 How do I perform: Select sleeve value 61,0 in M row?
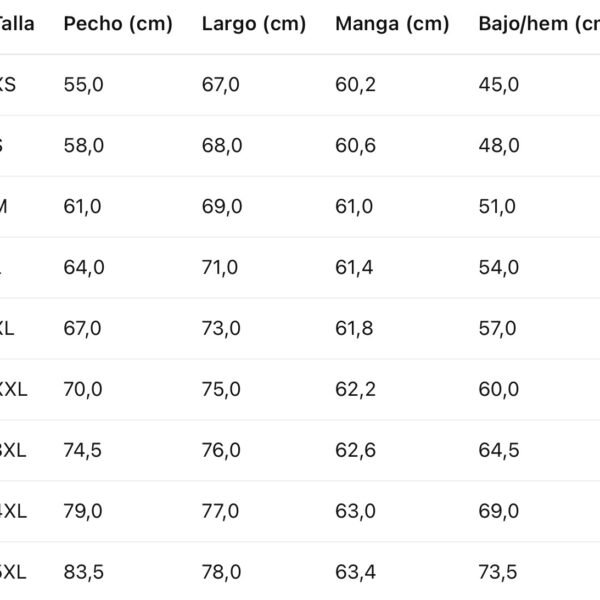[354, 206]
